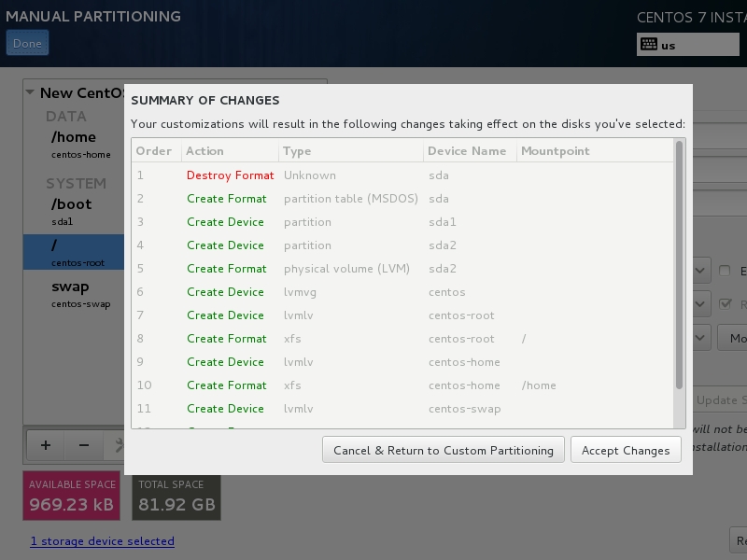Image resolution: width=747 pixels, height=560 pixels.
Task: Click the partially visible Modify button
Action: 733,338
